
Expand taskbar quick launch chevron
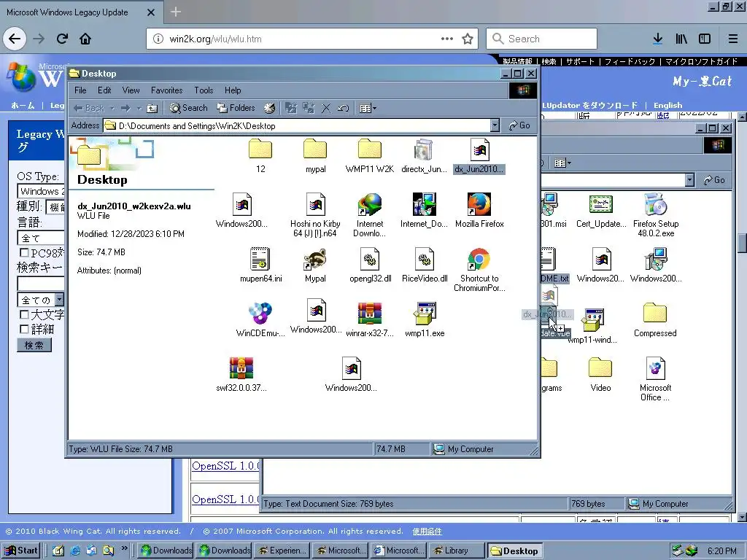[x=124, y=548]
